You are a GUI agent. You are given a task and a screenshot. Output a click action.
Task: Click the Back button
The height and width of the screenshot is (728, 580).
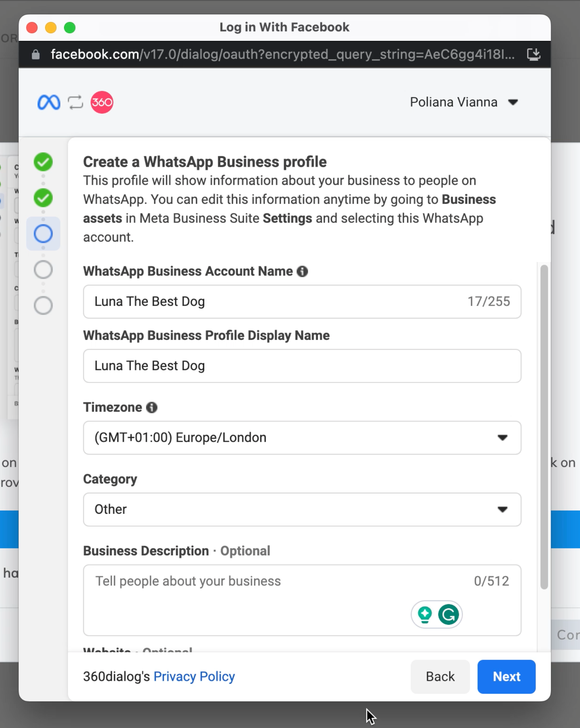(x=440, y=676)
